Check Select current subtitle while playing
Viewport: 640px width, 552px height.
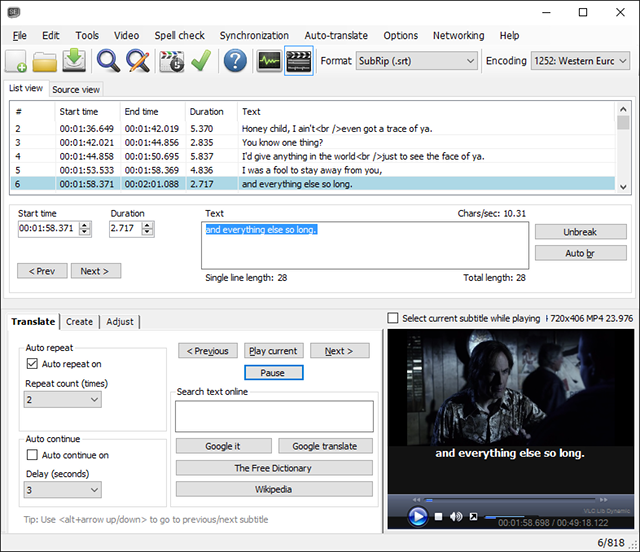click(393, 318)
